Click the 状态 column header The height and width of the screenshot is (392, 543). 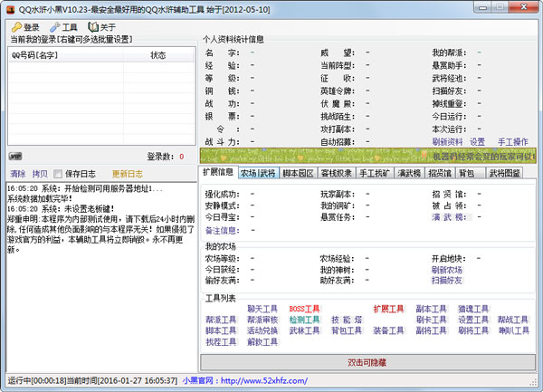pyautogui.click(x=157, y=55)
